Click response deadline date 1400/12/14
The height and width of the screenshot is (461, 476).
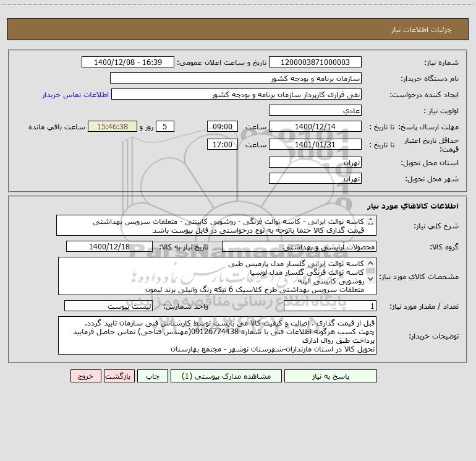coord(315,126)
